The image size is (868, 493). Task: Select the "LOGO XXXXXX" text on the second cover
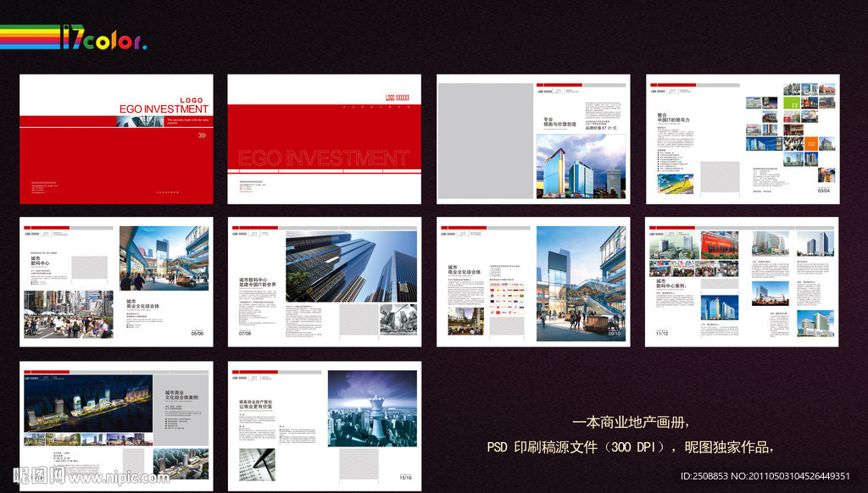(398, 98)
